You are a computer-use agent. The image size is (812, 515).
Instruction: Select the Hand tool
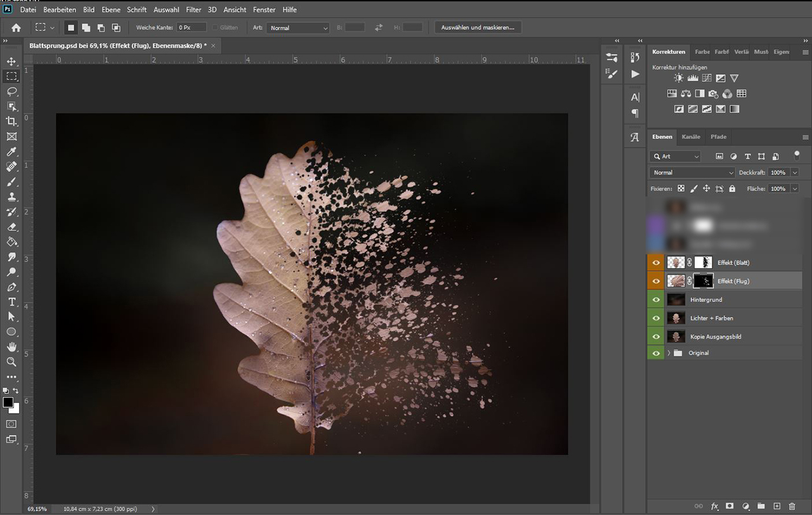click(11, 347)
